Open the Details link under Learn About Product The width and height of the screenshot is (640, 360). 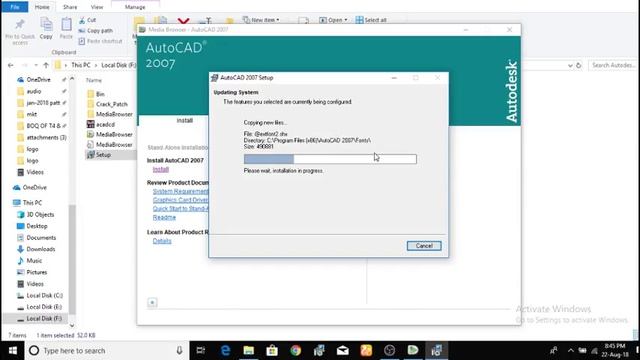[x=162, y=241]
